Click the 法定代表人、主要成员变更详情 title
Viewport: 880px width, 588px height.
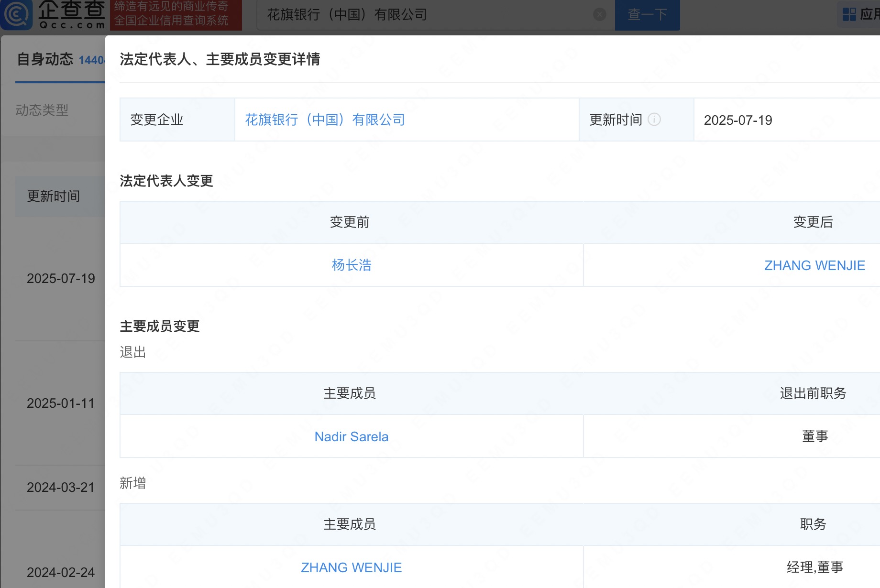[220, 59]
